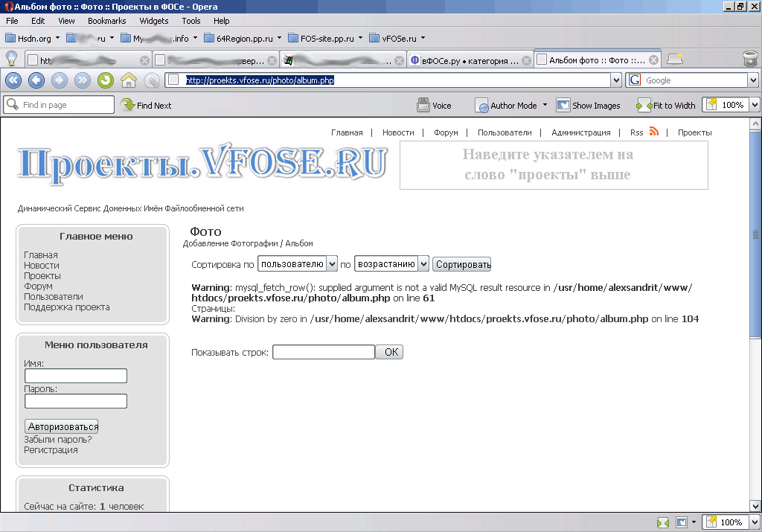Click the Rewind button in navigation bar
Image resolution: width=762 pixels, height=532 pixels.
[13, 80]
